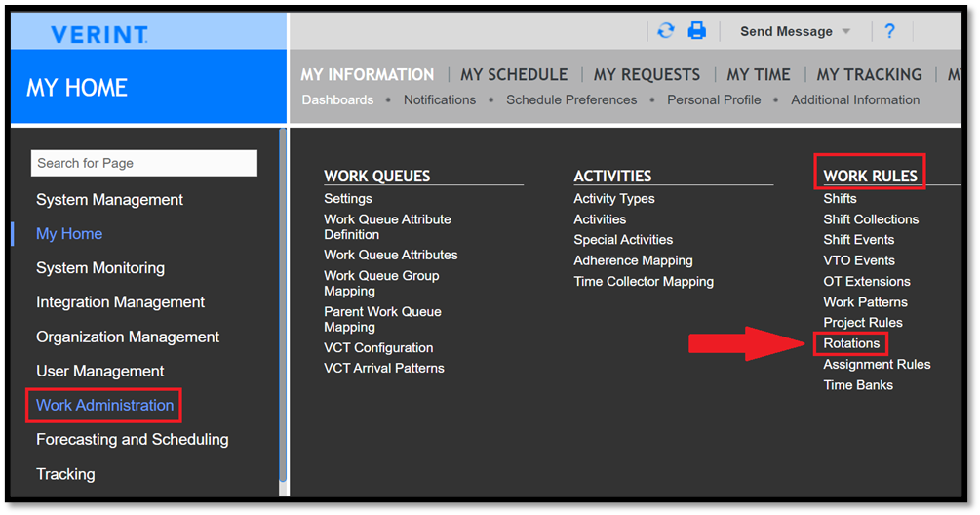Open Integration Management in the sidebar
This screenshot has height=515, width=980.
coord(121,302)
